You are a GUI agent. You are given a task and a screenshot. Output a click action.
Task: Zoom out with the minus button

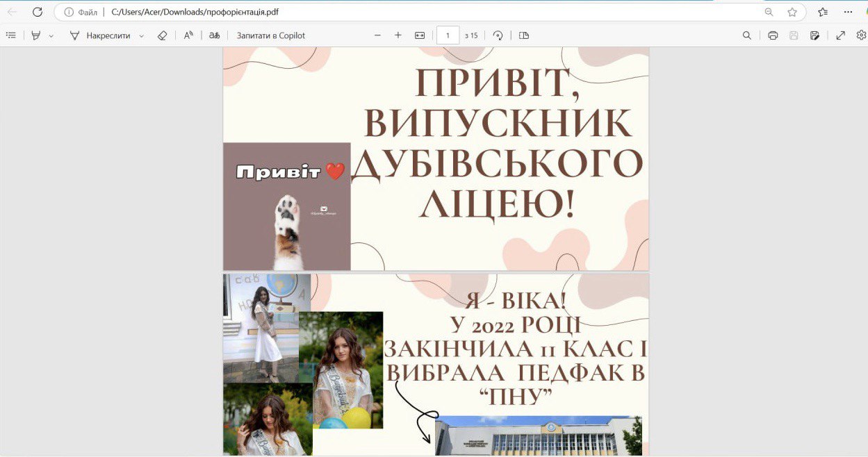point(377,35)
